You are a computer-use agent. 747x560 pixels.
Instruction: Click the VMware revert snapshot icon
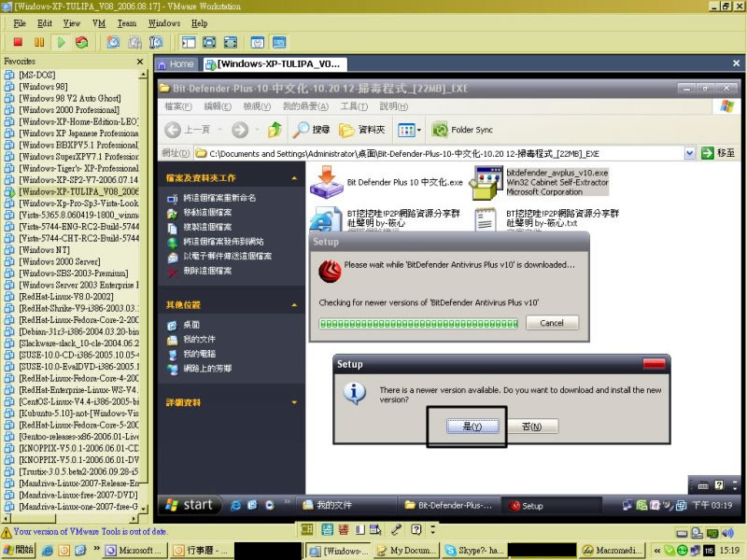point(134,42)
